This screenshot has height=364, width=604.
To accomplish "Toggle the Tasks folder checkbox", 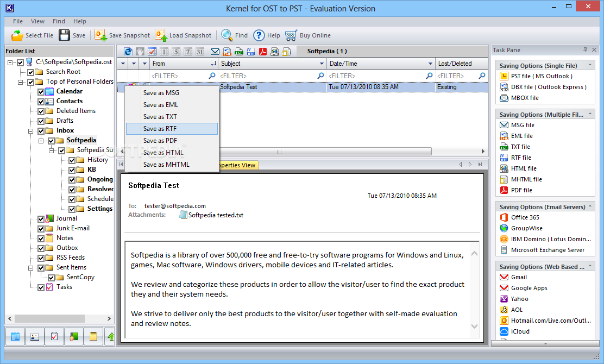I will [41, 287].
